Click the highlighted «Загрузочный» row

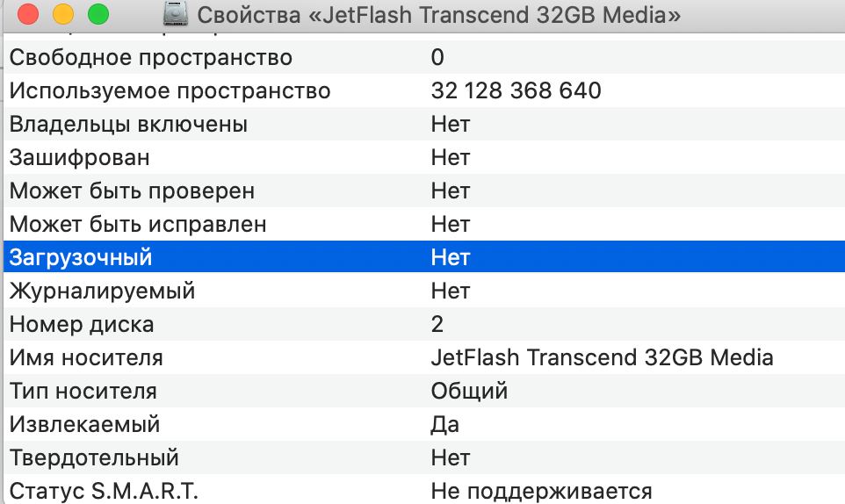click(81, 258)
